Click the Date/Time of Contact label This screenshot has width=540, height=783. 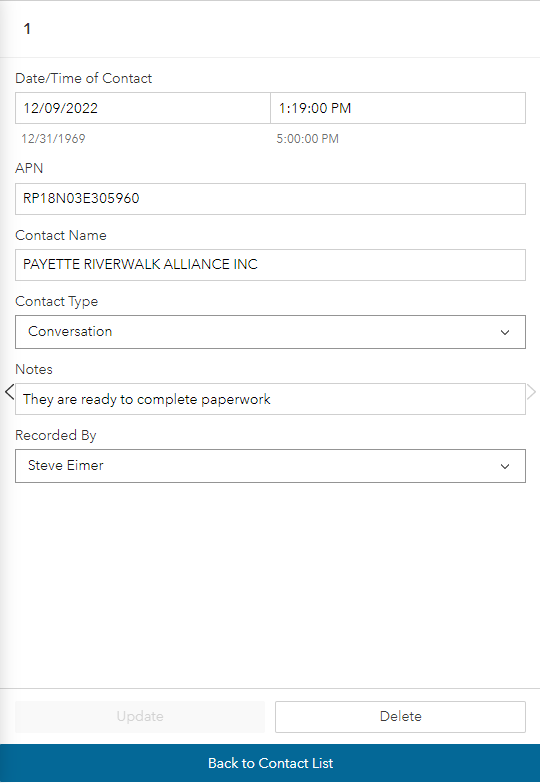coord(83,78)
